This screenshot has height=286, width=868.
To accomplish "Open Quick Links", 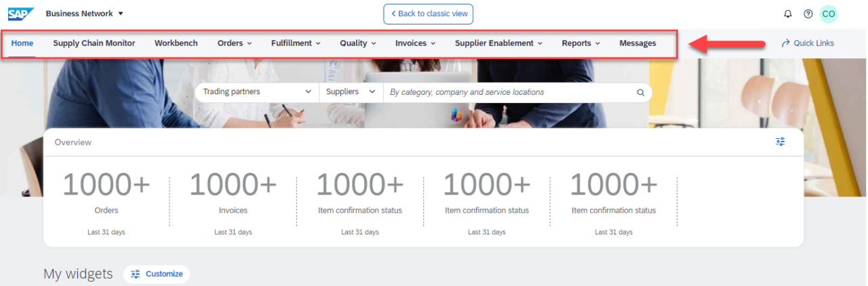I will coord(808,43).
